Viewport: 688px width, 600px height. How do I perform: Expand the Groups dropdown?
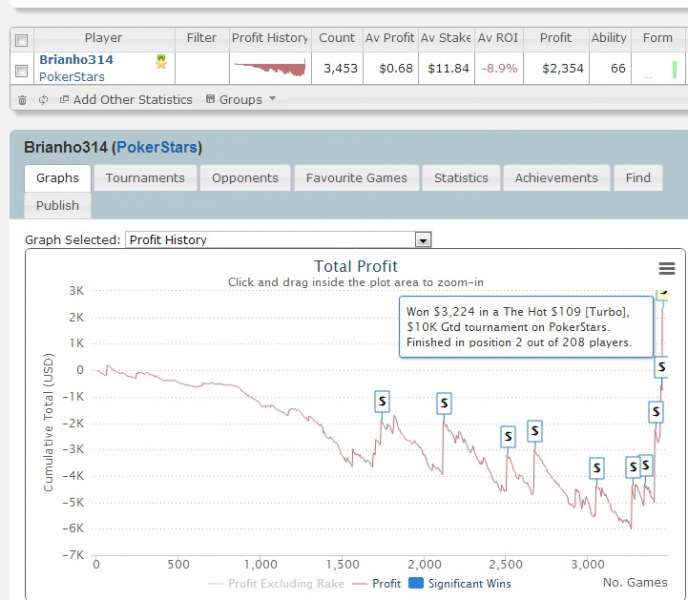click(240, 100)
